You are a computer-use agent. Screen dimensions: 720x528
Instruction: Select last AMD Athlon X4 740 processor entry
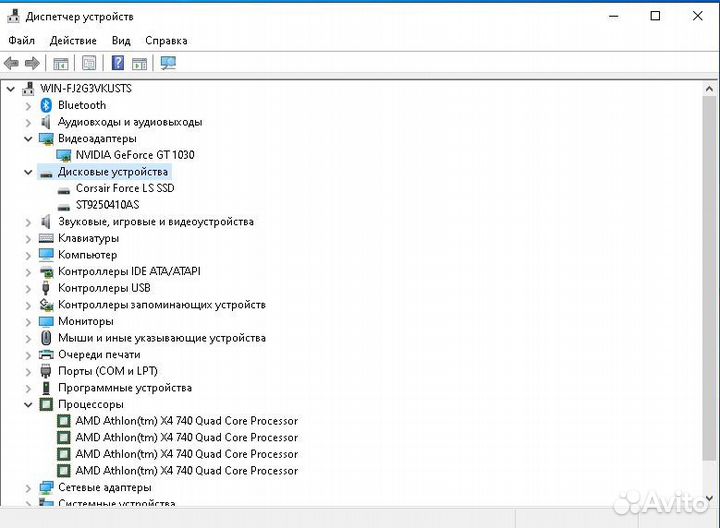(186, 471)
